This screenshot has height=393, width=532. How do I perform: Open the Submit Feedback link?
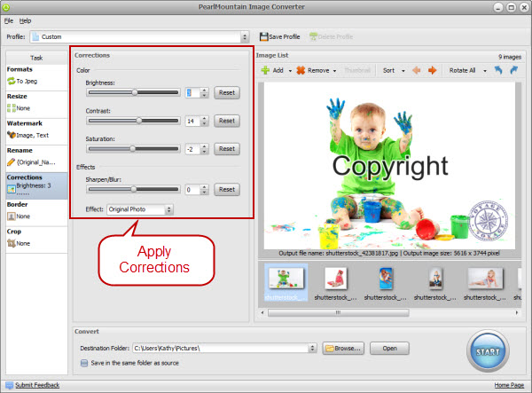tap(35, 385)
